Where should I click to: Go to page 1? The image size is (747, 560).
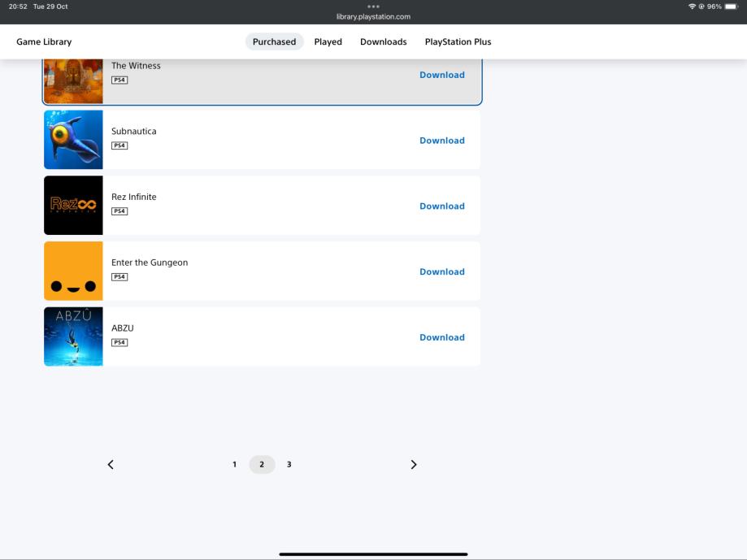pos(234,464)
